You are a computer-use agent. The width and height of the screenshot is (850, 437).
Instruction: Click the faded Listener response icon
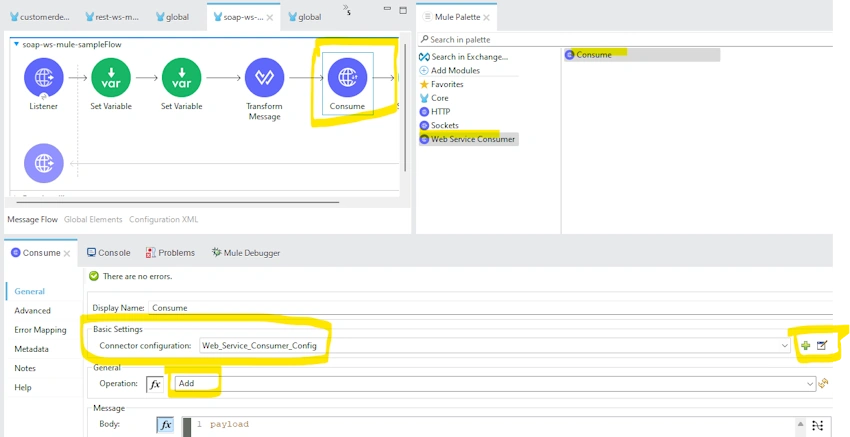tap(44, 163)
